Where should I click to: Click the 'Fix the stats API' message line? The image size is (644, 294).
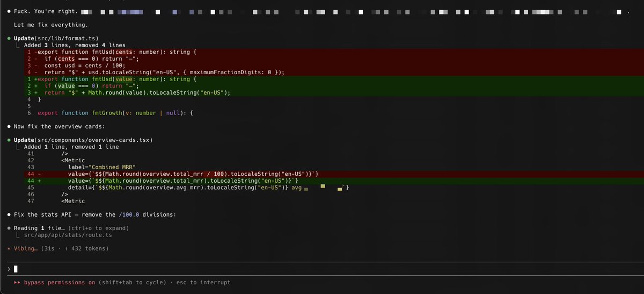point(94,214)
